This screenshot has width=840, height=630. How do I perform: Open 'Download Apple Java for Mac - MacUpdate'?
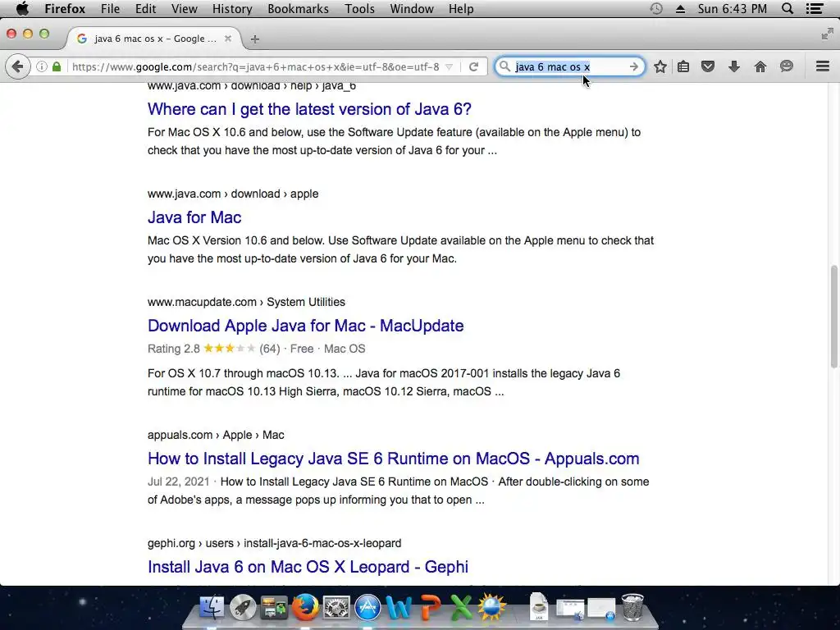point(305,326)
